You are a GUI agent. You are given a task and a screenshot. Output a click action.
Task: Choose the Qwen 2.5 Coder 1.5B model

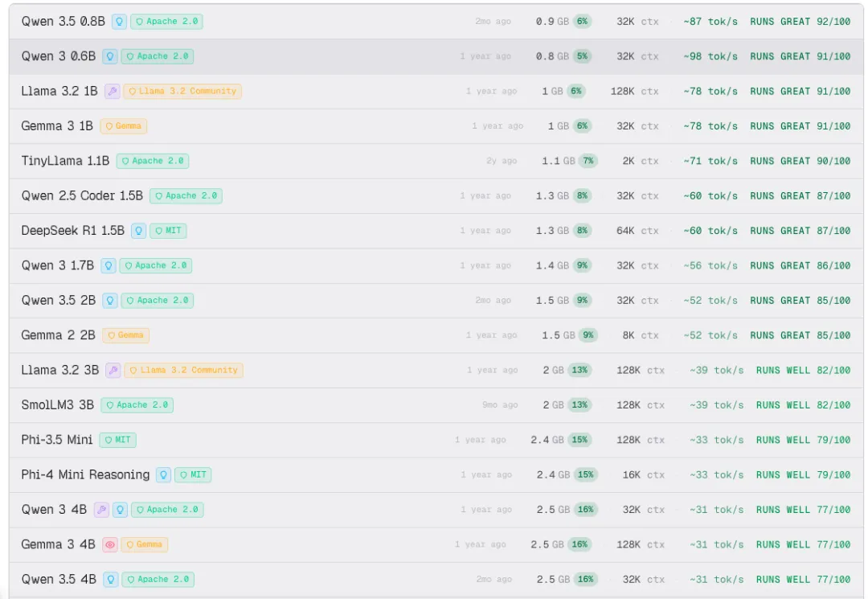pos(82,196)
